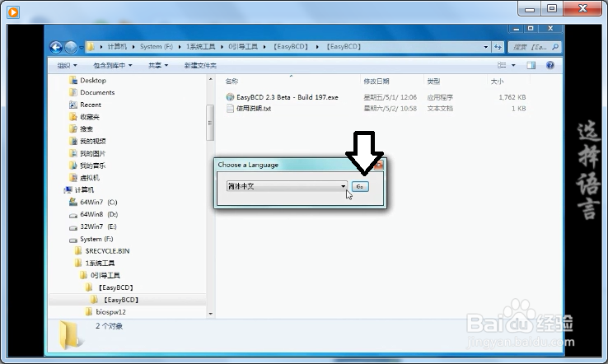Click the Go button in language dialog
This screenshot has height=364, width=608.
click(x=360, y=186)
